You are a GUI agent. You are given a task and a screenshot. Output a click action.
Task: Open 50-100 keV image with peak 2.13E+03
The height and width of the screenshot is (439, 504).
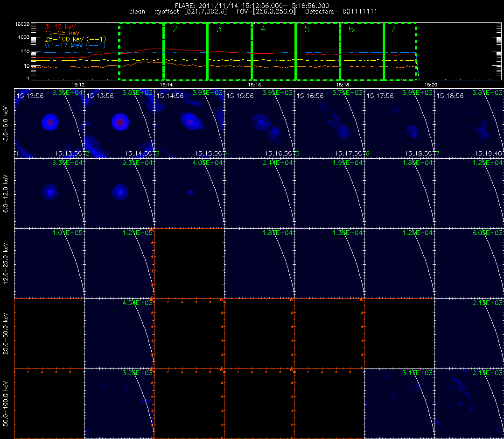pos(469,404)
